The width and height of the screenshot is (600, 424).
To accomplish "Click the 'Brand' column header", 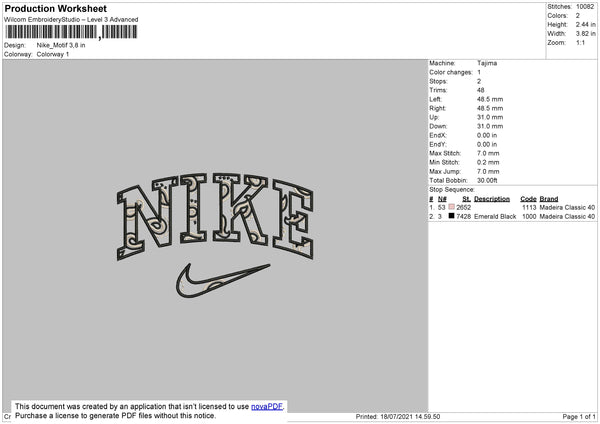I will pos(549,199).
